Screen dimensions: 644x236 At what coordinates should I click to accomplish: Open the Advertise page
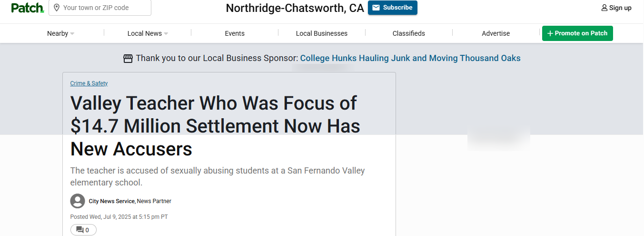pos(495,33)
